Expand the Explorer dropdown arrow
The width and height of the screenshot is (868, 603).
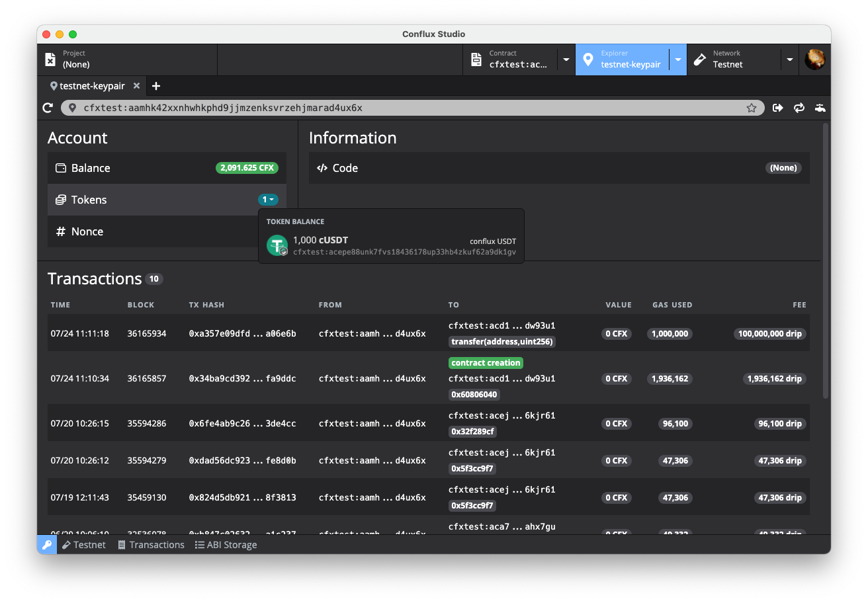[x=678, y=60]
